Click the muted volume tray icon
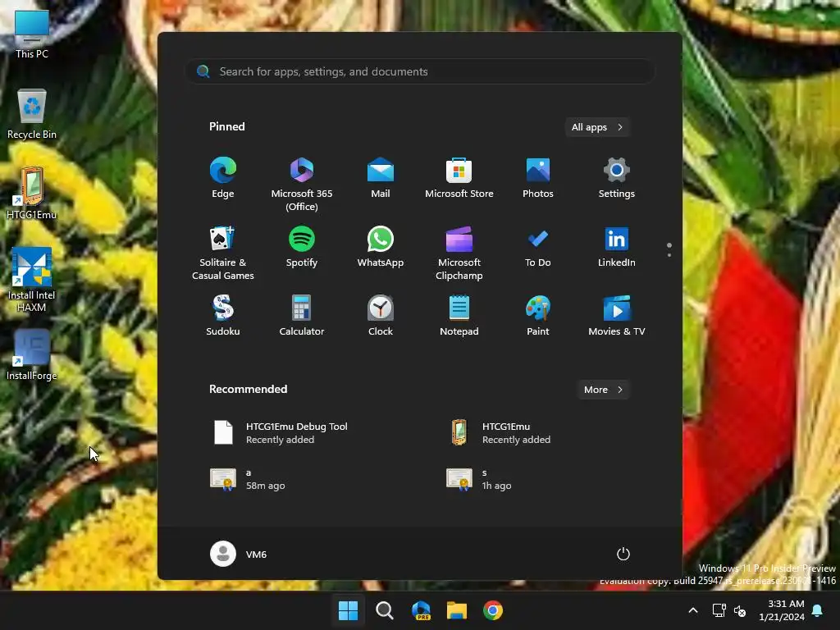Image resolution: width=840 pixels, height=630 pixels. (x=740, y=610)
